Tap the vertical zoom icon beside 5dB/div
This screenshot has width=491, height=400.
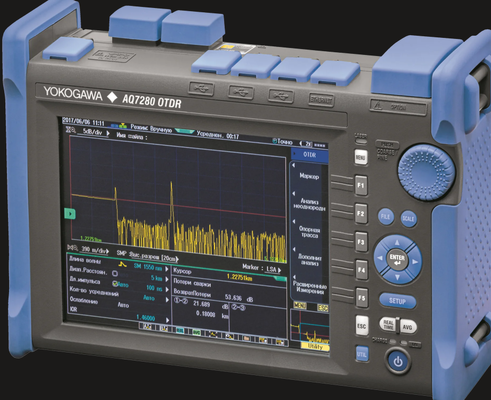[71, 130]
